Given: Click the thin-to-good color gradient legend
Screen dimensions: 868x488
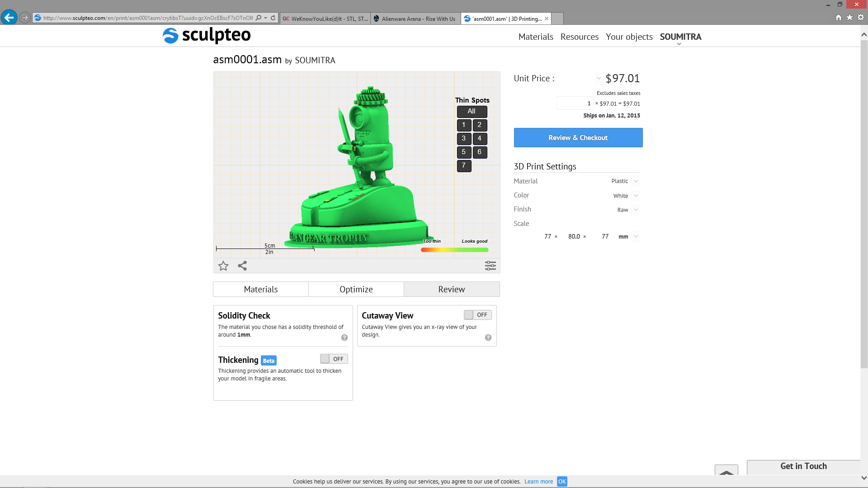Looking at the screenshot, I should [x=454, y=250].
